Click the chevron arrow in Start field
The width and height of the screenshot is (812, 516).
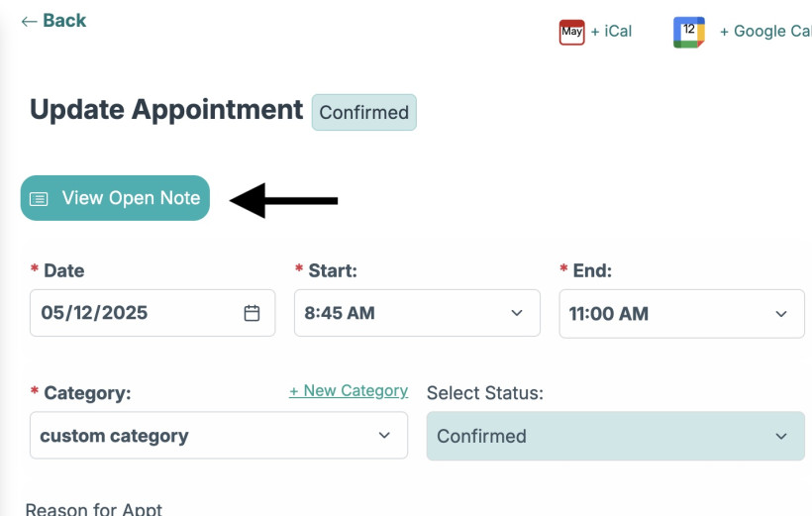[517, 313]
